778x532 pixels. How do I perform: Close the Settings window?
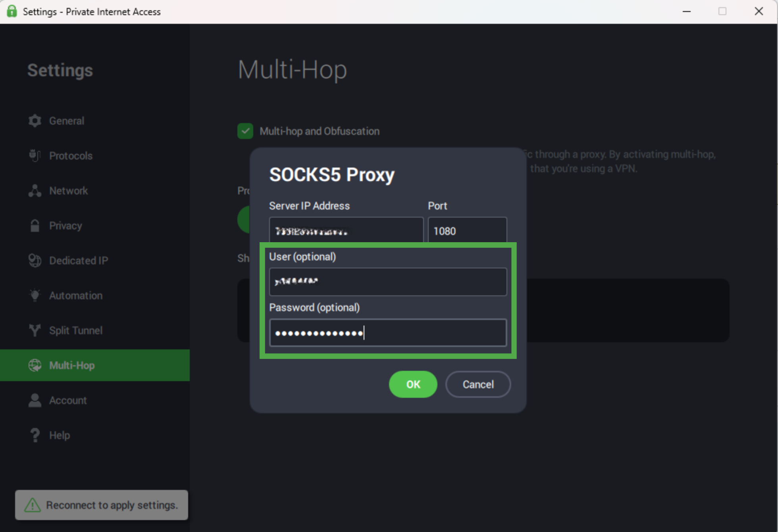[759, 12]
